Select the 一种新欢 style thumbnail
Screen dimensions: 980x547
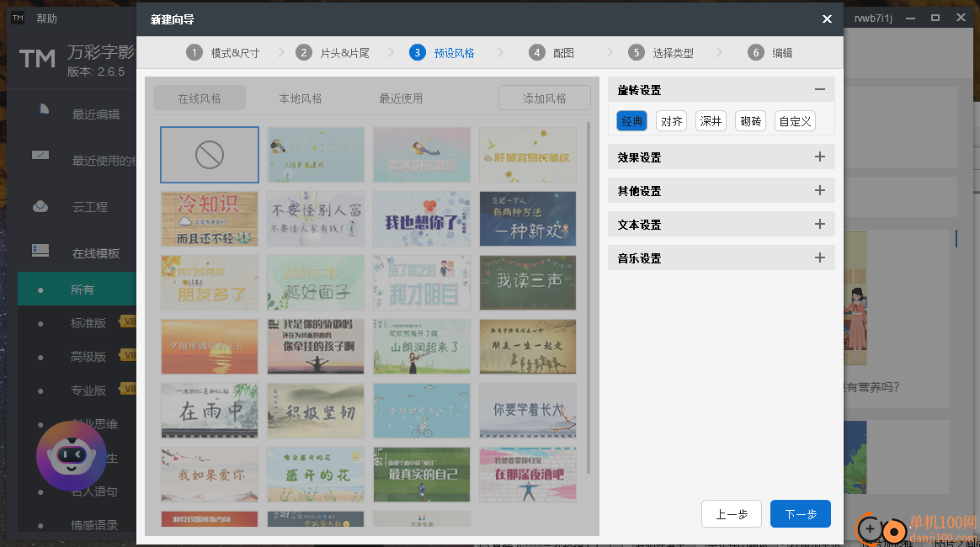coord(528,219)
